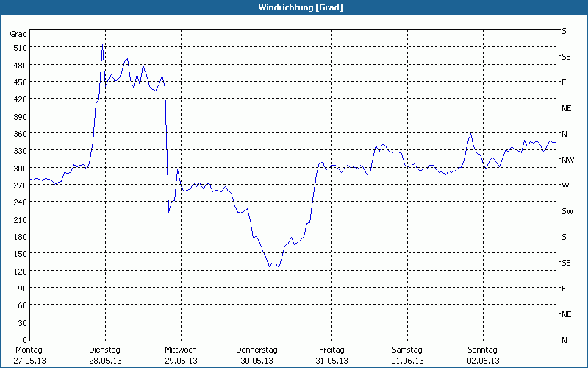Click the 270 y-axis value
588x368 pixels.
tap(21, 185)
